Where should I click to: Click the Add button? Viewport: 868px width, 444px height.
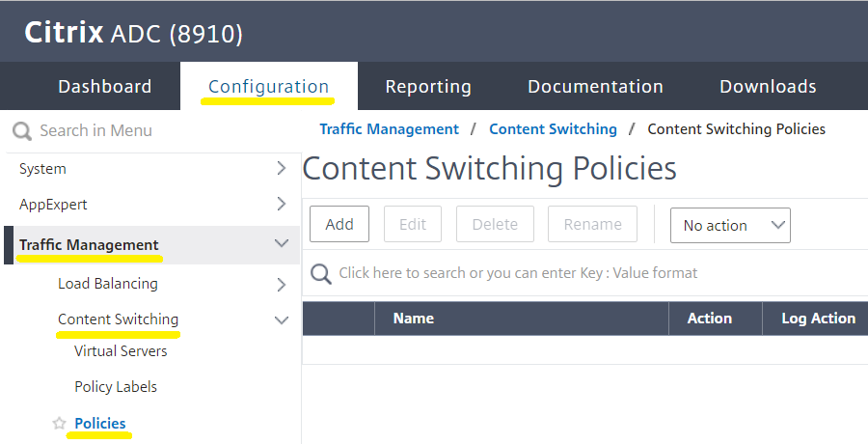(339, 224)
